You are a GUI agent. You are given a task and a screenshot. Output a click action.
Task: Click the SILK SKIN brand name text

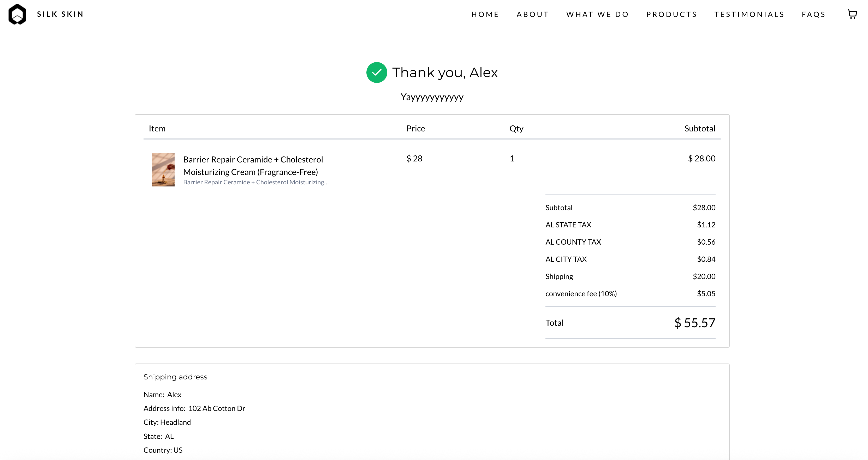[60, 14]
